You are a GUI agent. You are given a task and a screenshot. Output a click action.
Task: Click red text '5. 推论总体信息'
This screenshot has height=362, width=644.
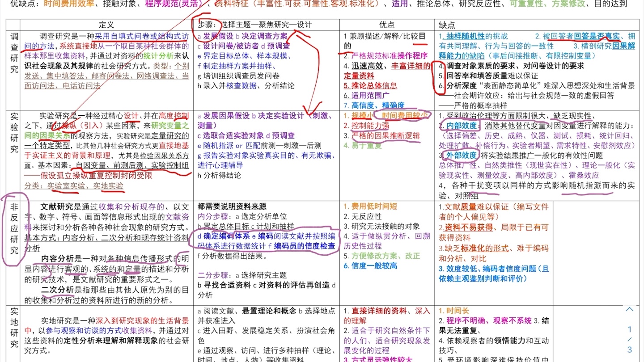coord(370,85)
